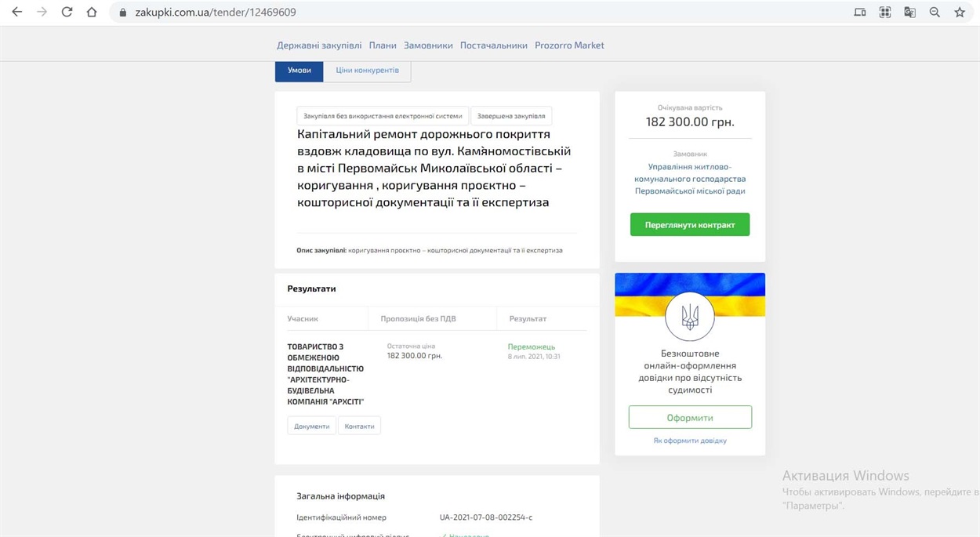This screenshot has width=980, height=537.
Task: Click the Учасник column header
Action: tap(303, 319)
